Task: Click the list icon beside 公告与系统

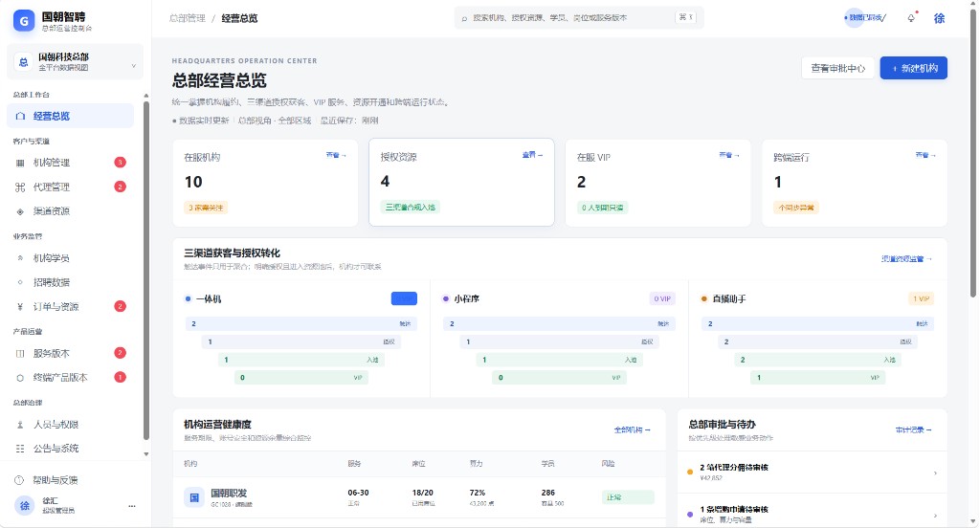Action: (x=20, y=449)
